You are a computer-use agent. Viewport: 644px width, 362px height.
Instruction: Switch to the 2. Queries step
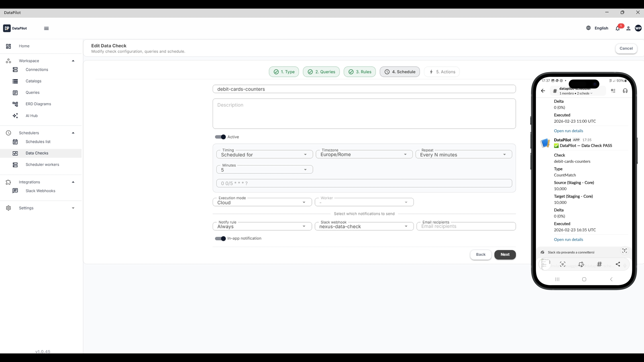coord(321,72)
